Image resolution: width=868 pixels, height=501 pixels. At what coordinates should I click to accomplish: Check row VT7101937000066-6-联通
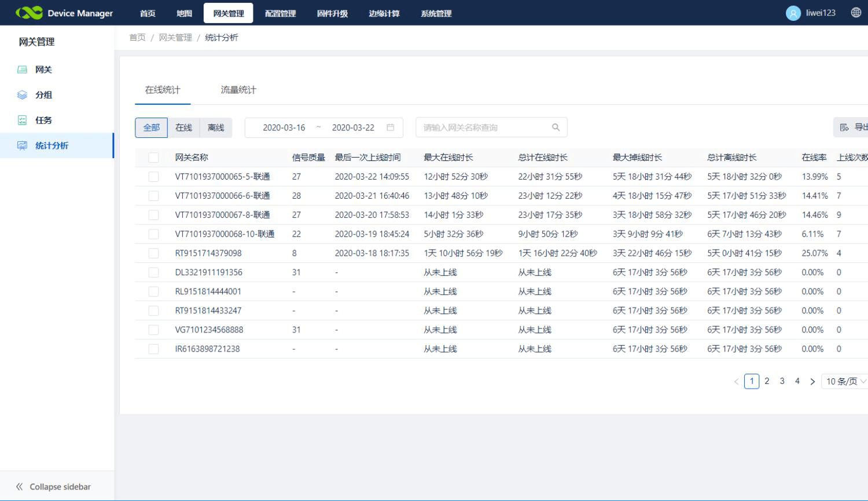(153, 196)
